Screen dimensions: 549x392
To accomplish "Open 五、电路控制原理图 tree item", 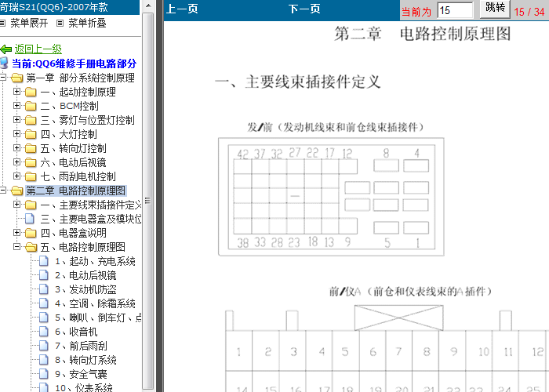I will coord(82,247).
